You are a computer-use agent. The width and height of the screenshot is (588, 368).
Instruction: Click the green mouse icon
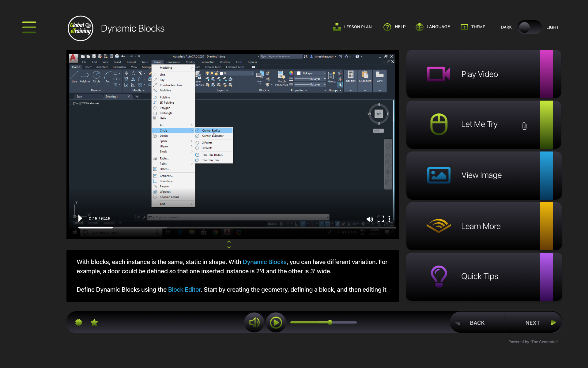click(439, 125)
